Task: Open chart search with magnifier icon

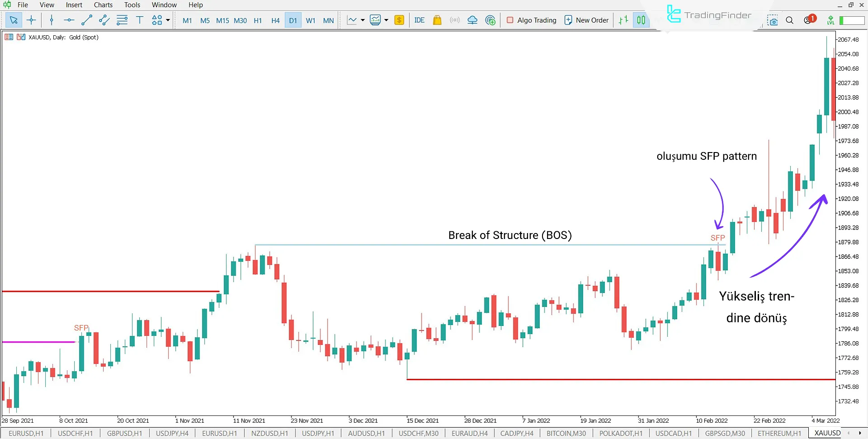Action: pyautogui.click(x=790, y=20)
